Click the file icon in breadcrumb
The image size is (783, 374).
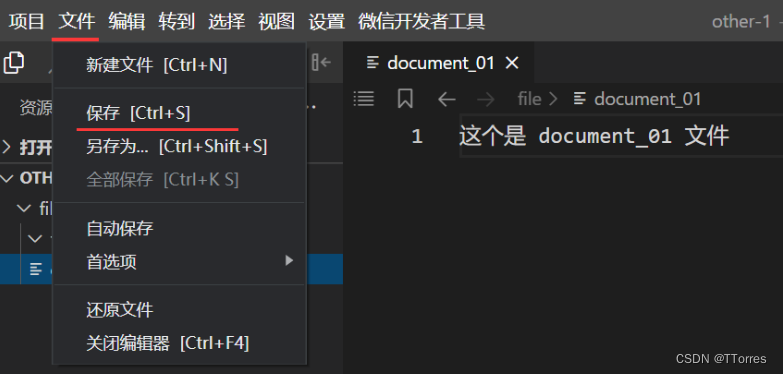coord(579,98)
